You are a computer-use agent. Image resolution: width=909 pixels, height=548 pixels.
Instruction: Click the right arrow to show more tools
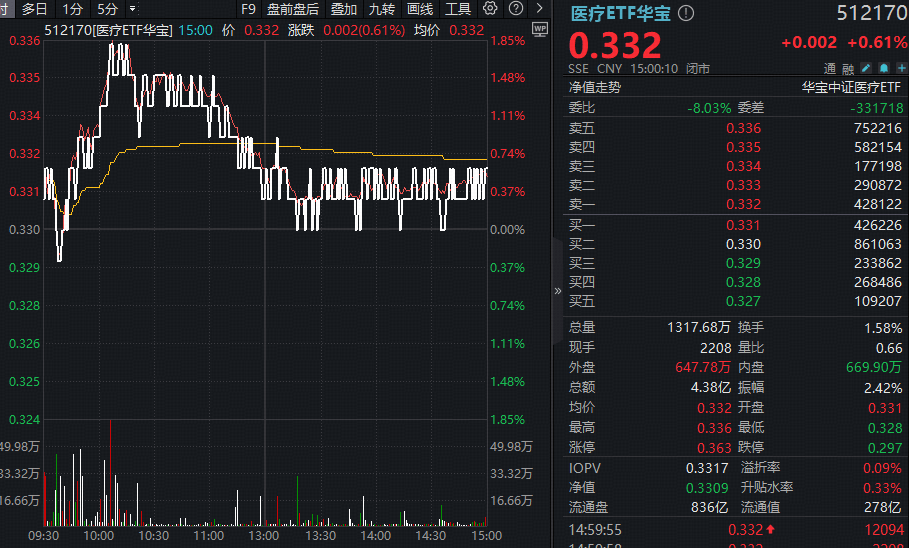click(540, 9)
